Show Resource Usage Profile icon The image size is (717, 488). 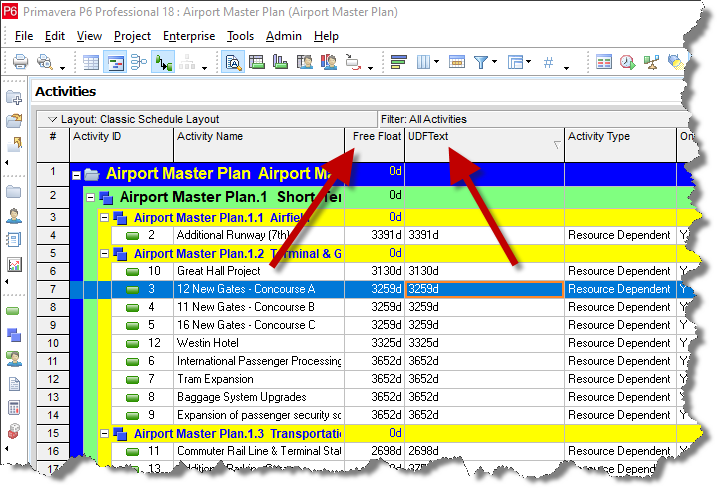[329, 62]
